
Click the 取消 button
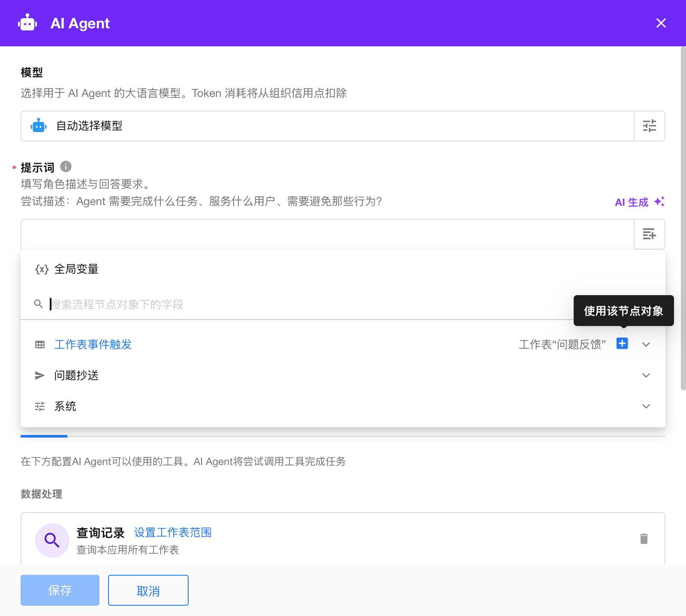148,590
